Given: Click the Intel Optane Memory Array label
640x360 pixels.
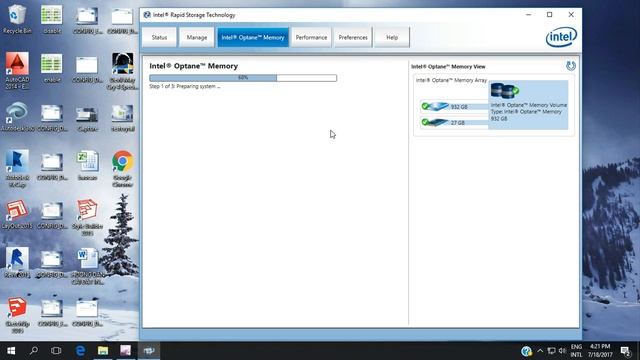Looking at the screenshot, I should pos(451,80).
